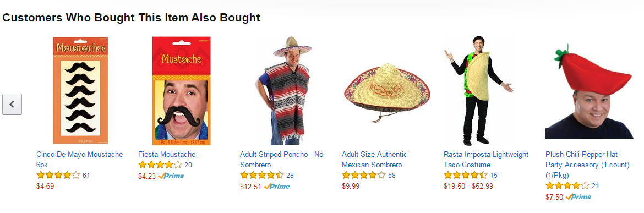Open the taco costume product photo
644x213 pixels.
point(478,91)
